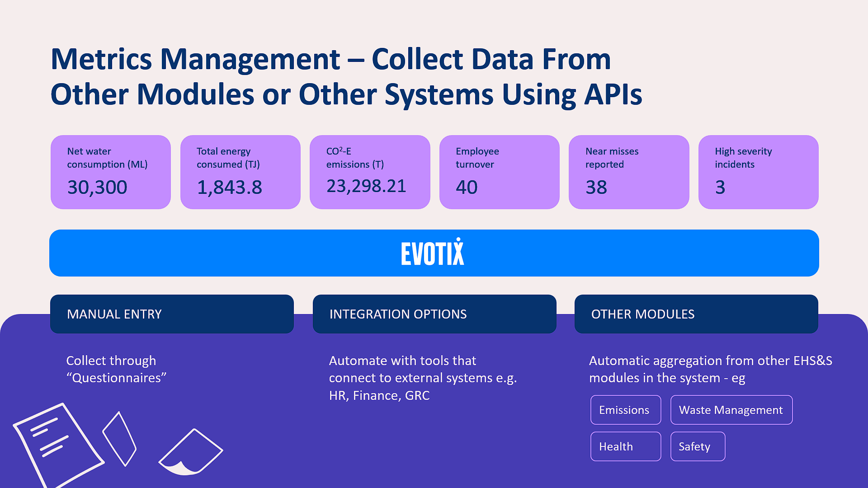Open the Manual Entry header

tap(172, 314)
